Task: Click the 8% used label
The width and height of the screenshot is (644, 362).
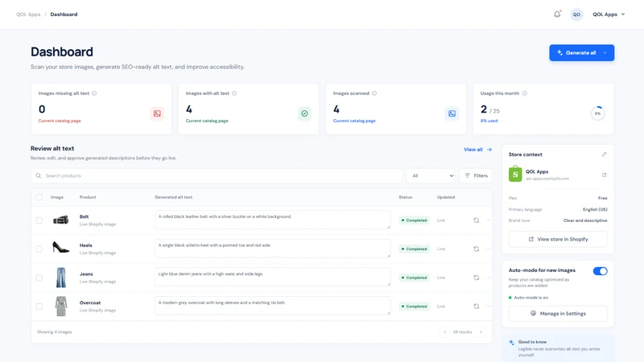Action: click(489, 121)
